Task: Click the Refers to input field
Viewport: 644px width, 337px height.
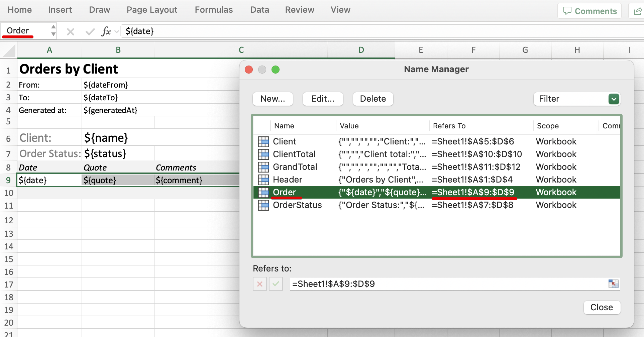Action: (448, 284)
